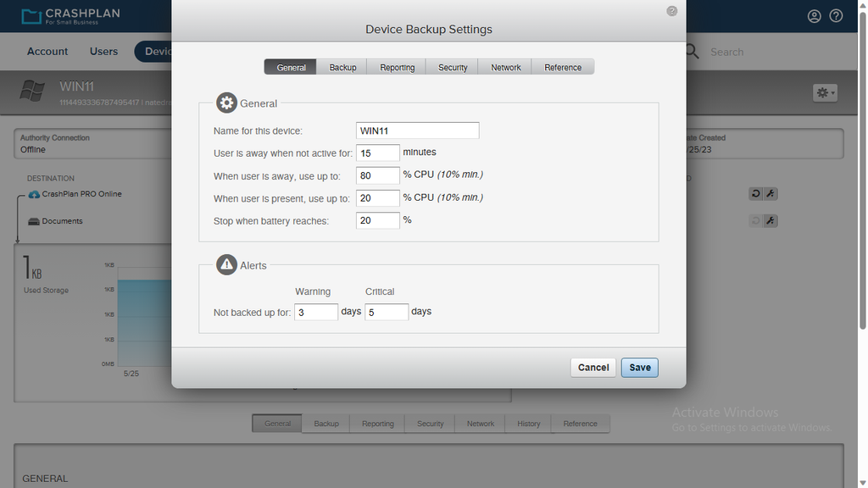Click the search magnifier icon
Image resolution: width=868 pixels, height=488 pixels.
click(691, 51)
